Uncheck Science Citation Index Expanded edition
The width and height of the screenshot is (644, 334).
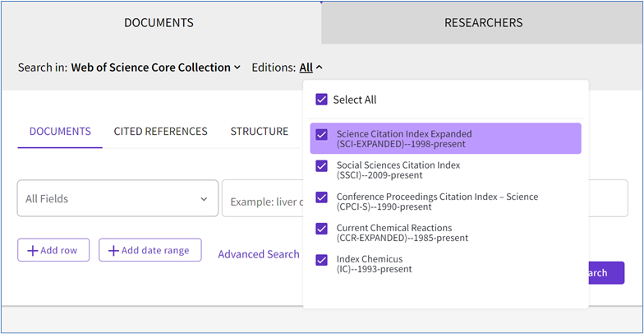(321, 135)
